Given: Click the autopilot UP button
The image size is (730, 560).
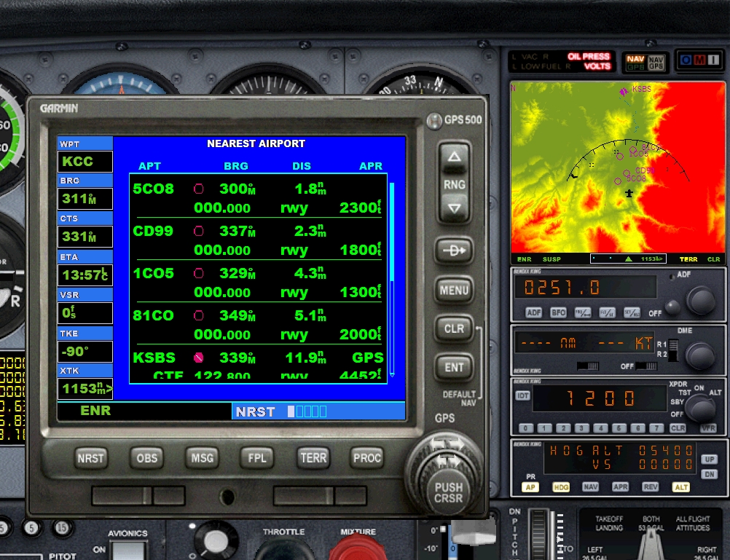Looking at the screenshot, I should pos(709,460).
